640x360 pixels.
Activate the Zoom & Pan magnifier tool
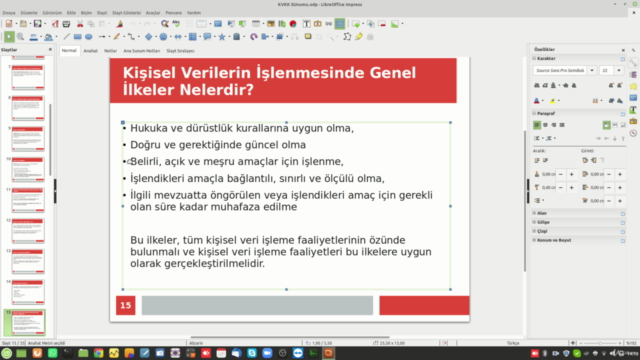[20, 37]
